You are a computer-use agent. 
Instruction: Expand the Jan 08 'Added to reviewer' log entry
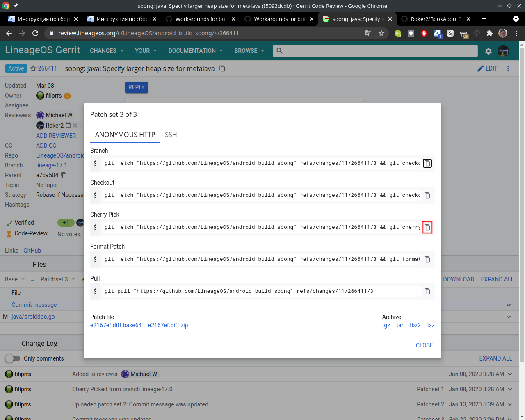tap(510, 374)
